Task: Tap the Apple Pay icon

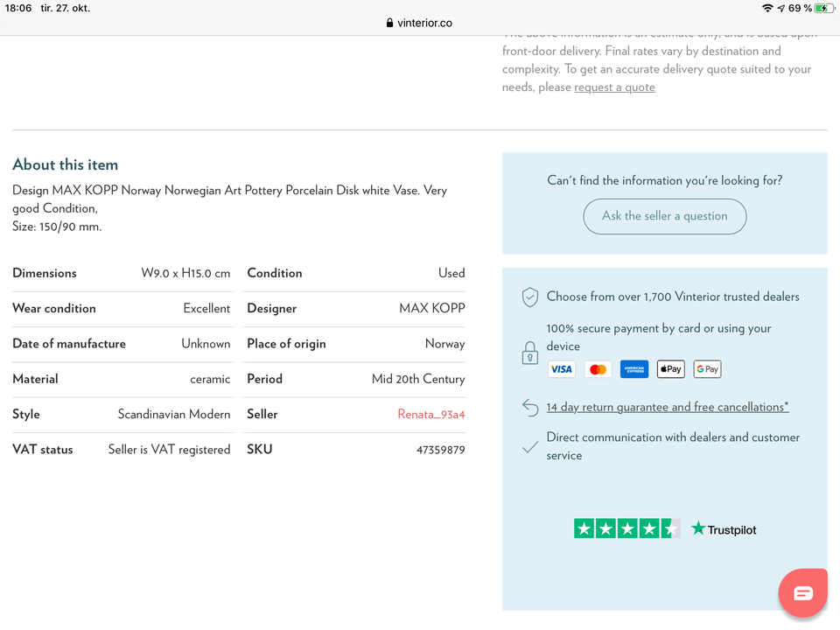Action: (670, 369)
